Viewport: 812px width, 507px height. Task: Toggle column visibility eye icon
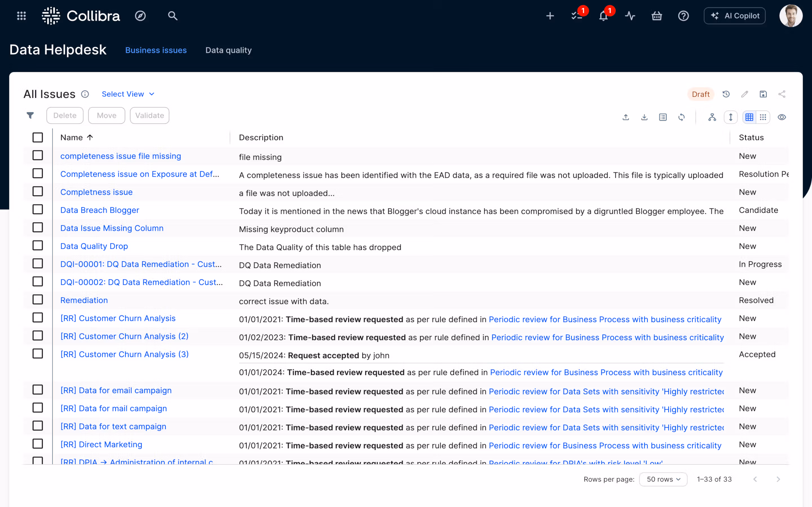click(782, 117)
